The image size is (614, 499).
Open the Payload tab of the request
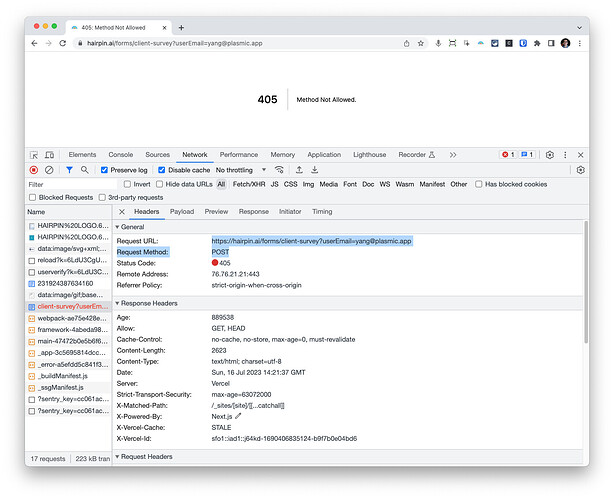182,212
